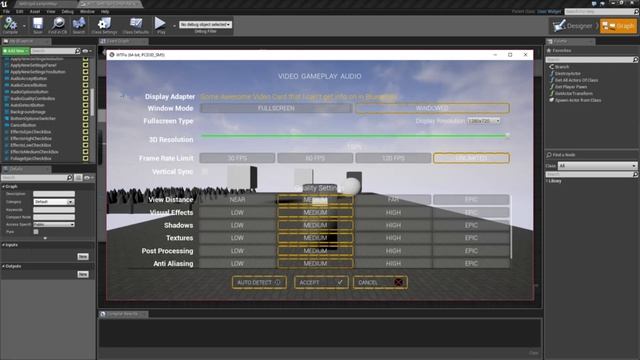The height and width of the screenshot is (360, 640).
Task: Click the Auto Detect button
Action: pos(259,282)
